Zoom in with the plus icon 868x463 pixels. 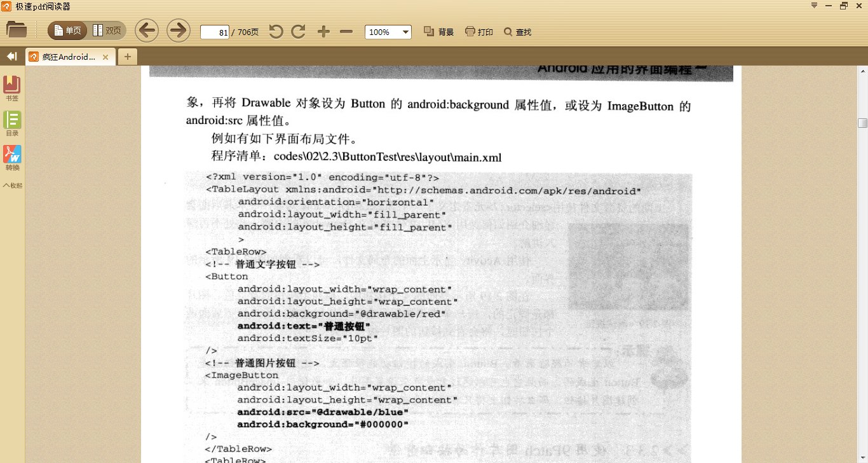coord(323,32)
